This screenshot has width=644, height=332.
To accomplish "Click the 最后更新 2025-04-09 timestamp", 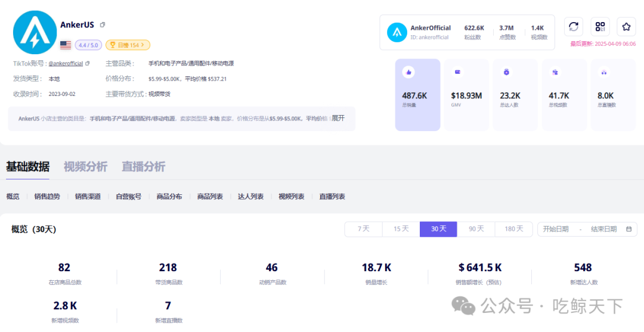I will coord(603,44).
